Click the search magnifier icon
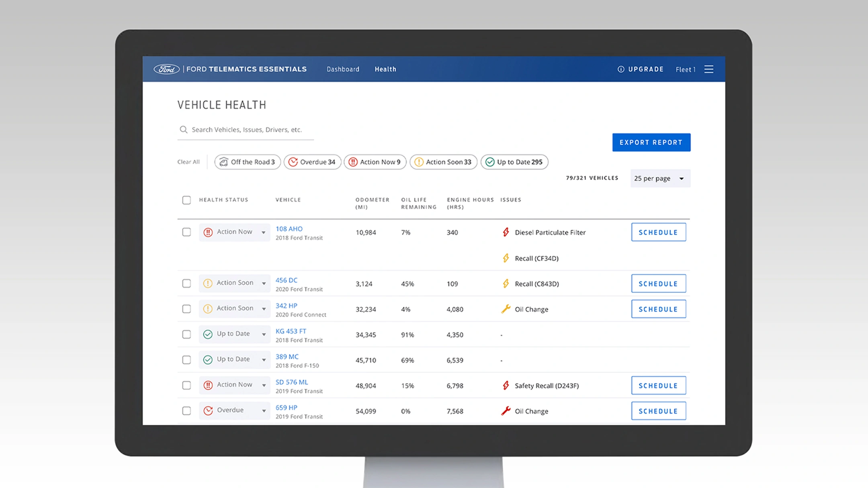 point(184,130)
